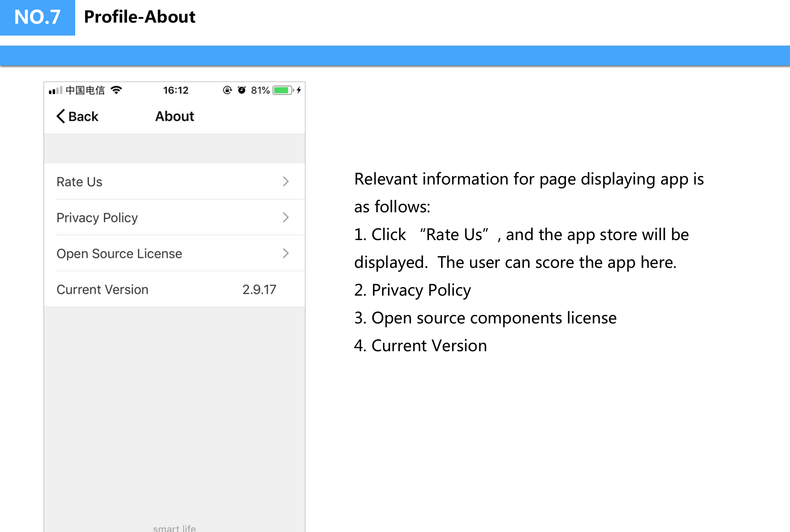Click the Profile-About heading
The image size is (790, 532).
(x=140, y=17)
